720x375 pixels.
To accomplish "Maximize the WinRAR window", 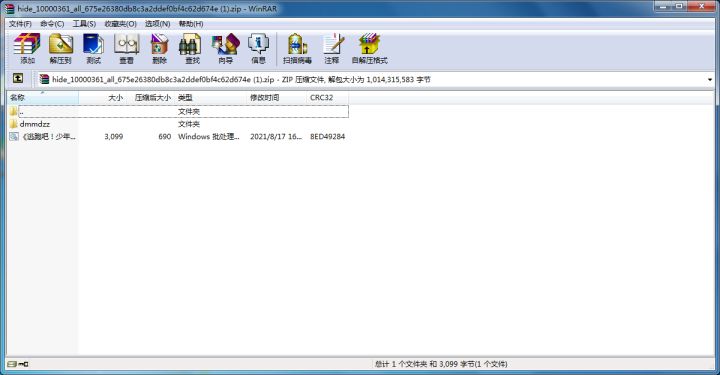I will tap(679, 6).
